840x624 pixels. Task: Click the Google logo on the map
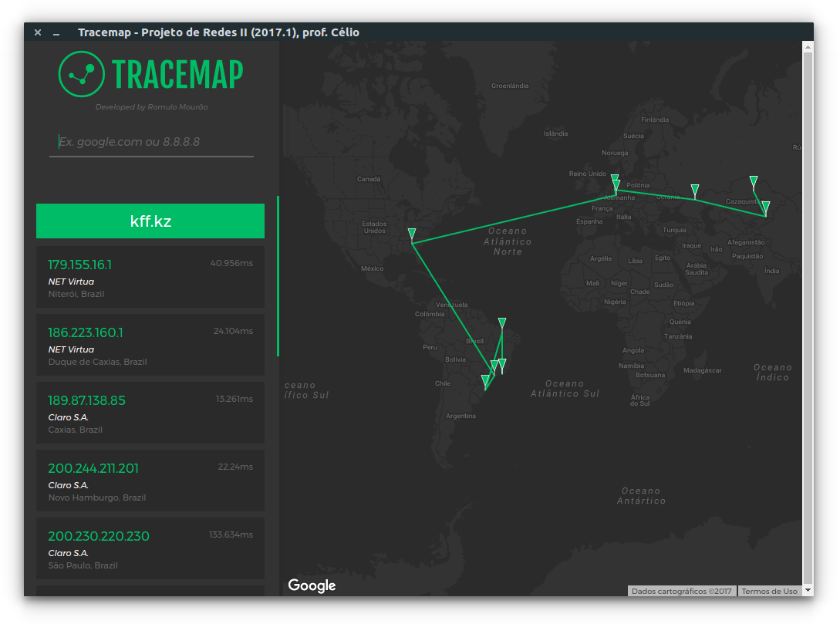pos(312,585)
